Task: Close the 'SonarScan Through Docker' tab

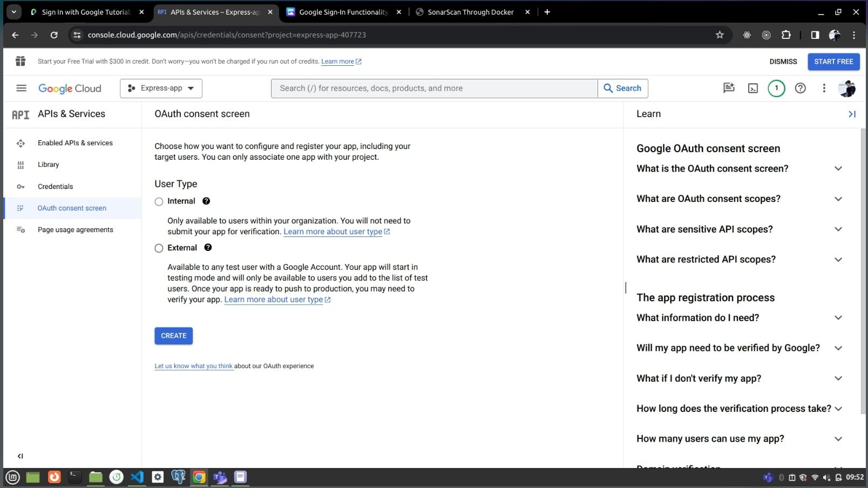Action: click(528, 12)
